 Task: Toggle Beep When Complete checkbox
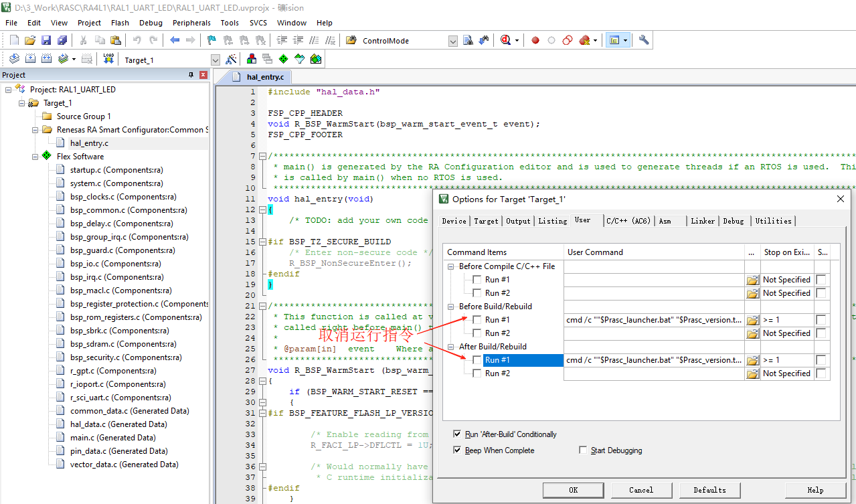coord(457,450)
